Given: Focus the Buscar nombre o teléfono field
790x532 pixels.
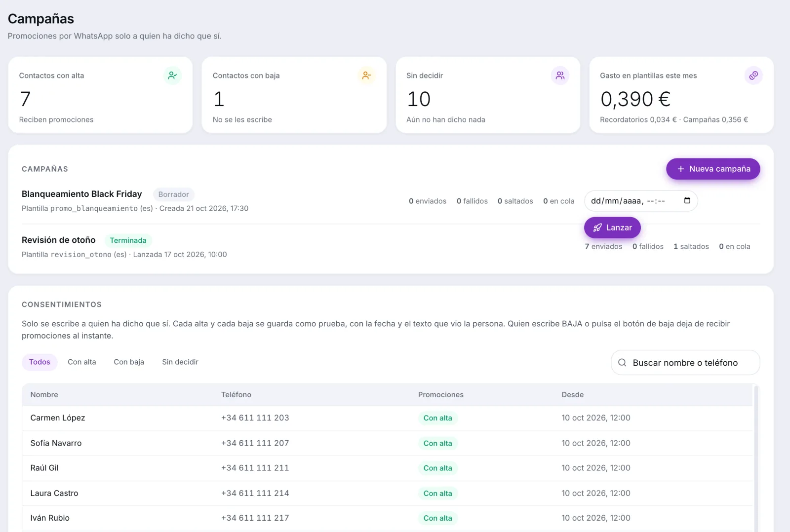Looking at the screenshot, I should pyautogui.click(x=685, y=363).
